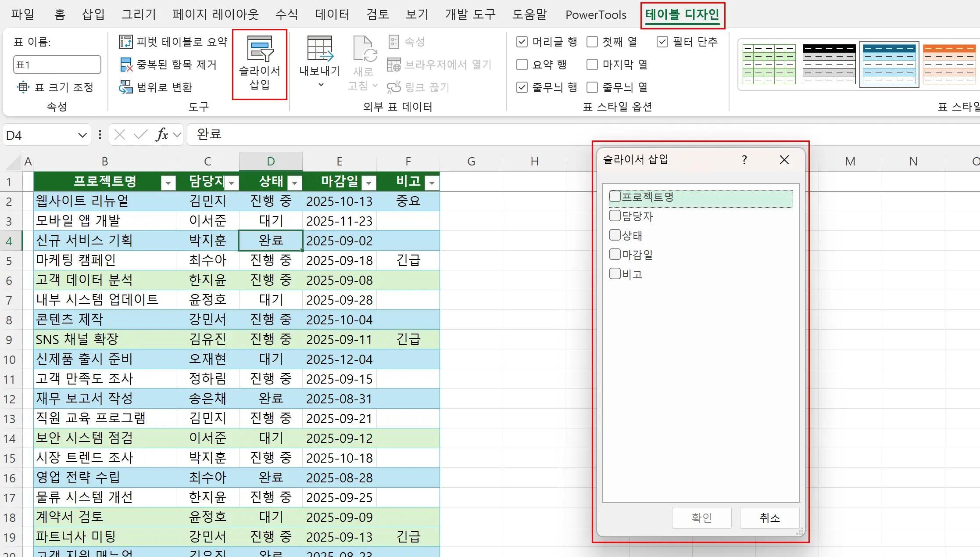The height and width of the screenshot is (557, 980).
Task: Select the black table style thumbnail
Action: click(829, 64)
